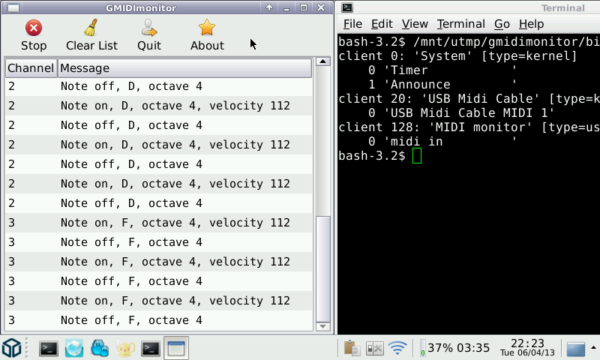The width and height of the screenshot is (600, 360).
Task: Open the Go menu in Terminal
Action: pos(502,24)
